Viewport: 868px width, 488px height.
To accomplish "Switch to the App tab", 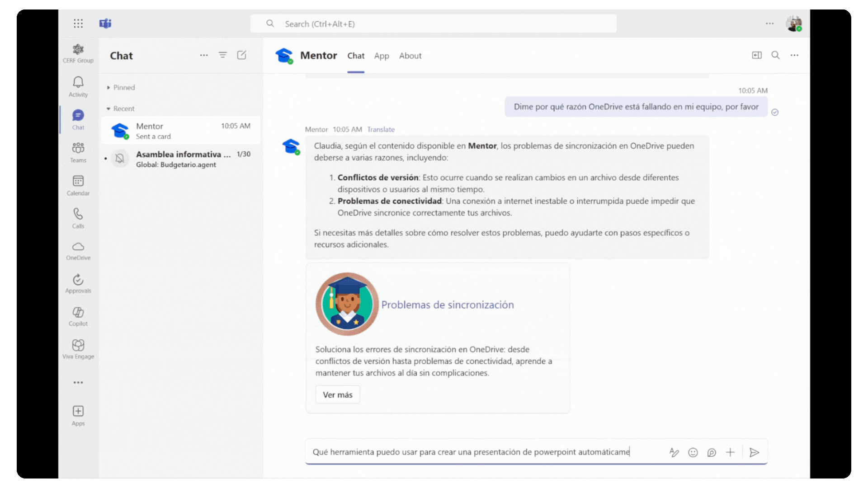I will coord(382,56).
